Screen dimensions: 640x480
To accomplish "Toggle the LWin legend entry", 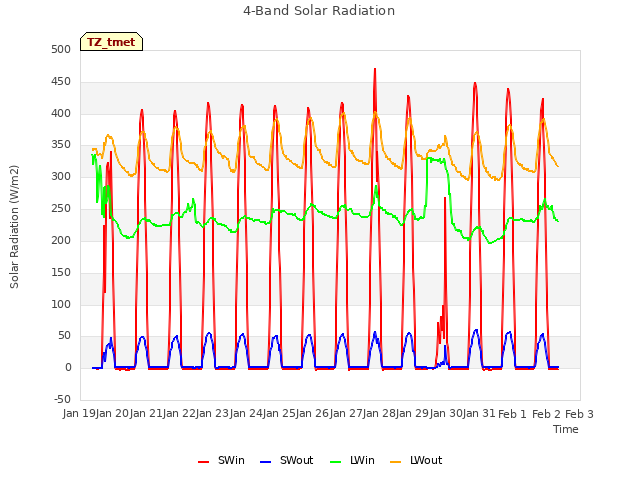I will tap(352, 460).
